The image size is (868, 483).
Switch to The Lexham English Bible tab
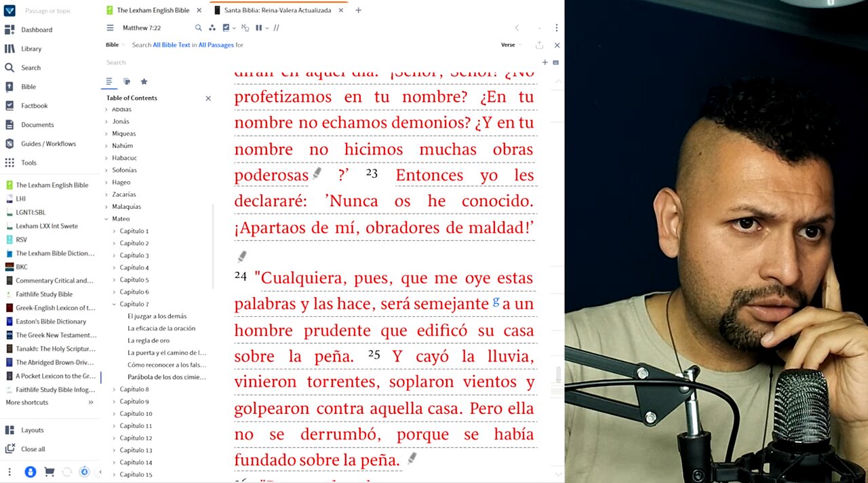click(153, 10)
